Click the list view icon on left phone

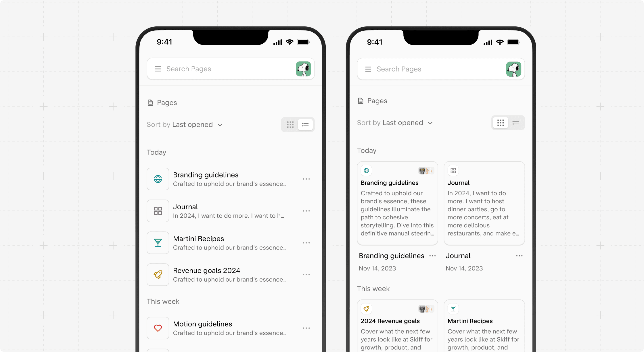[306, 124]
